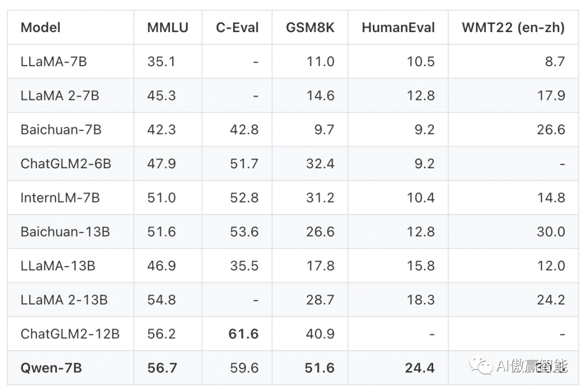Select the MMLU column header
This screenshot has width=587, height=392.
[x=167, y=28]
